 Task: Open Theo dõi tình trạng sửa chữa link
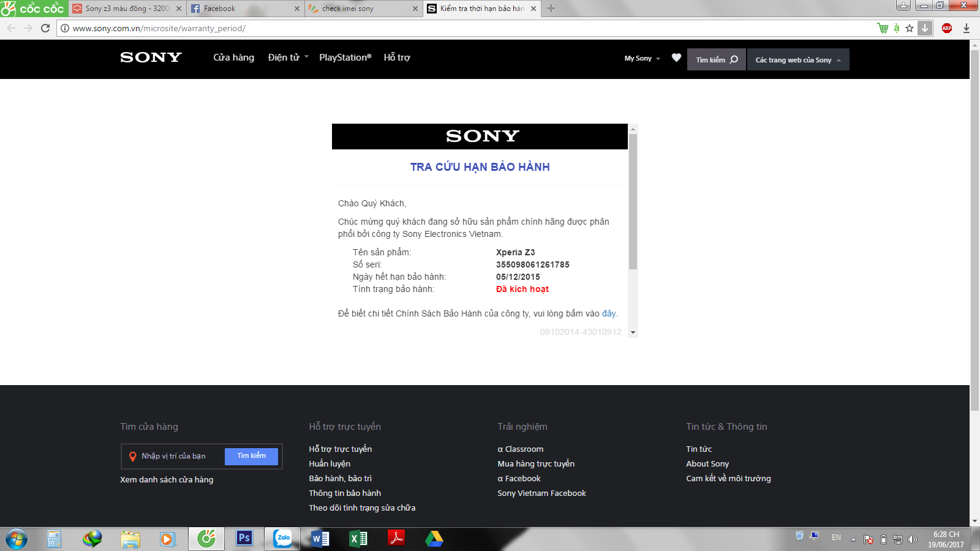pos(362,508)
